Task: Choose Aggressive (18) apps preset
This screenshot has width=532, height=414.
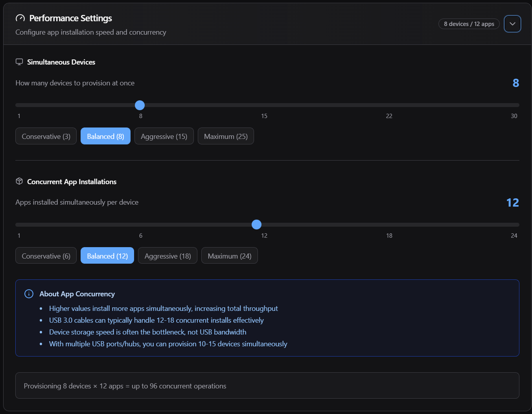Action: pos(168,256)
